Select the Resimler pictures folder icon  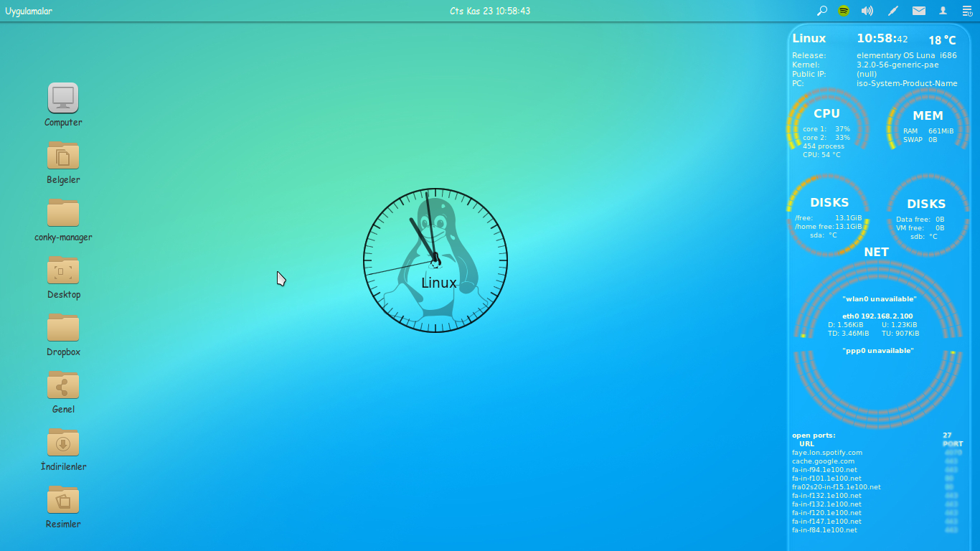click(x=63, y=499)
